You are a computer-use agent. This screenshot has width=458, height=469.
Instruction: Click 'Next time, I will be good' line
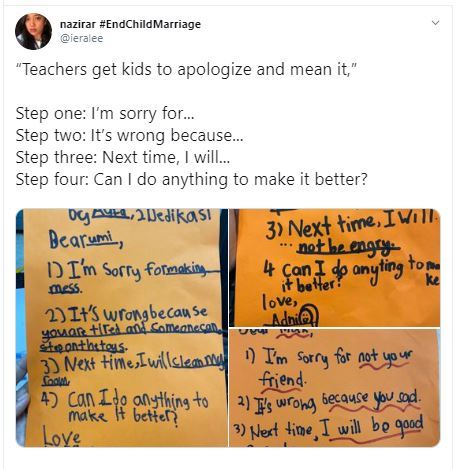tap(329, 429)
